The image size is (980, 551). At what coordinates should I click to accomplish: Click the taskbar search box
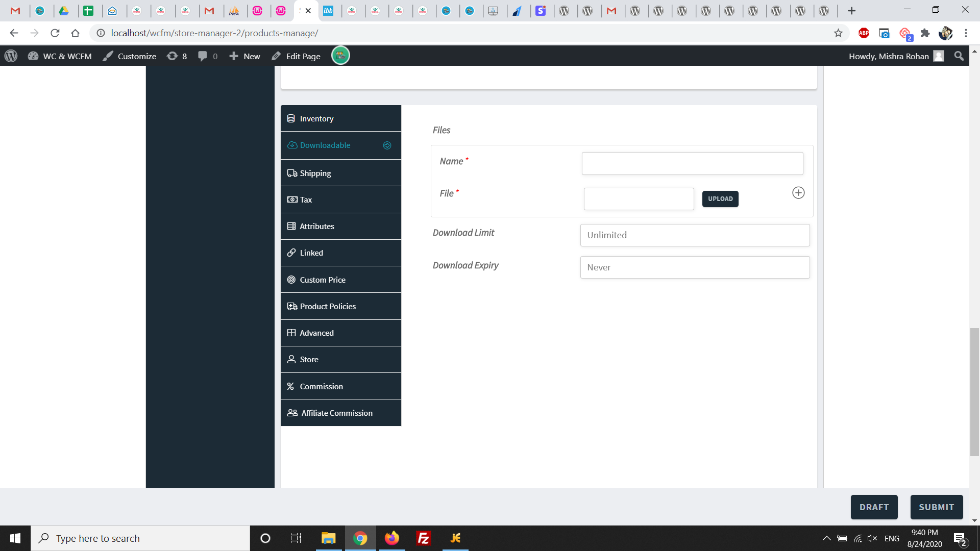tap(140, 538)
